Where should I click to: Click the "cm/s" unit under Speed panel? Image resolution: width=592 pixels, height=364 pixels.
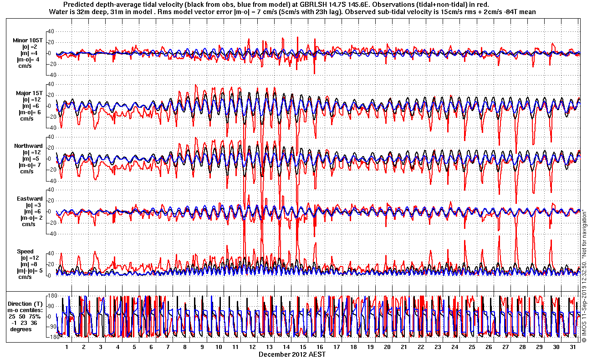click(x=25, y=277)
